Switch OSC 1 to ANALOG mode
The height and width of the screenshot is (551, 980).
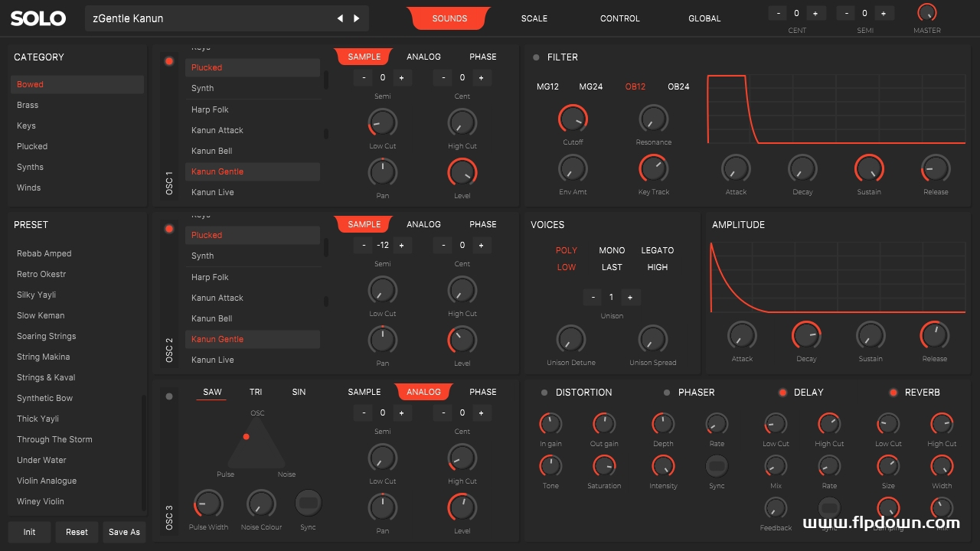423,57
